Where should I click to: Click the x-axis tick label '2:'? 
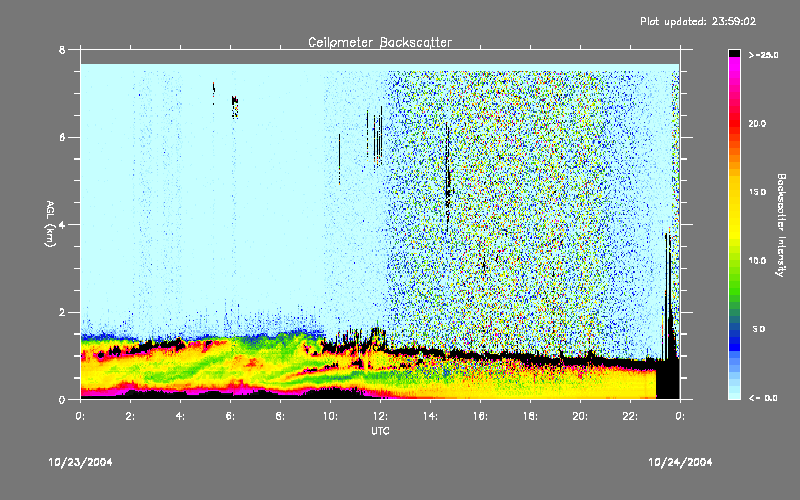pos(130,416)
